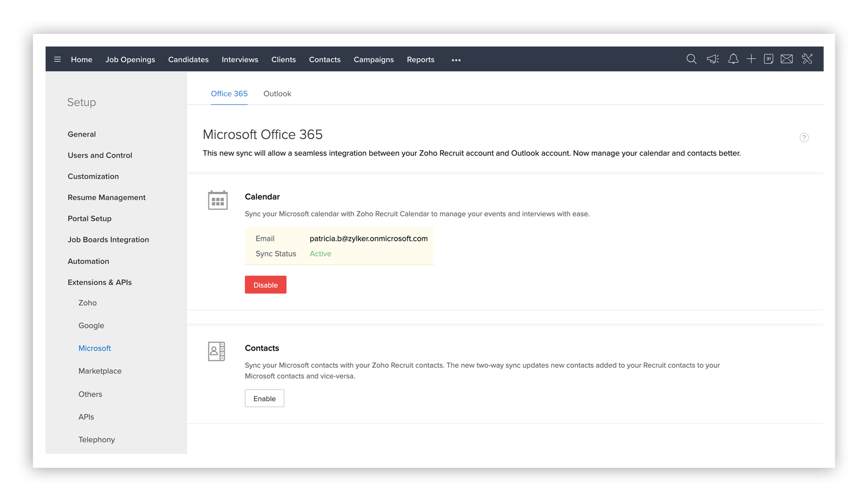Screen dimensions: 868x503
Task: Open the calendar icon in top bar
Action: tap(768, 59)
